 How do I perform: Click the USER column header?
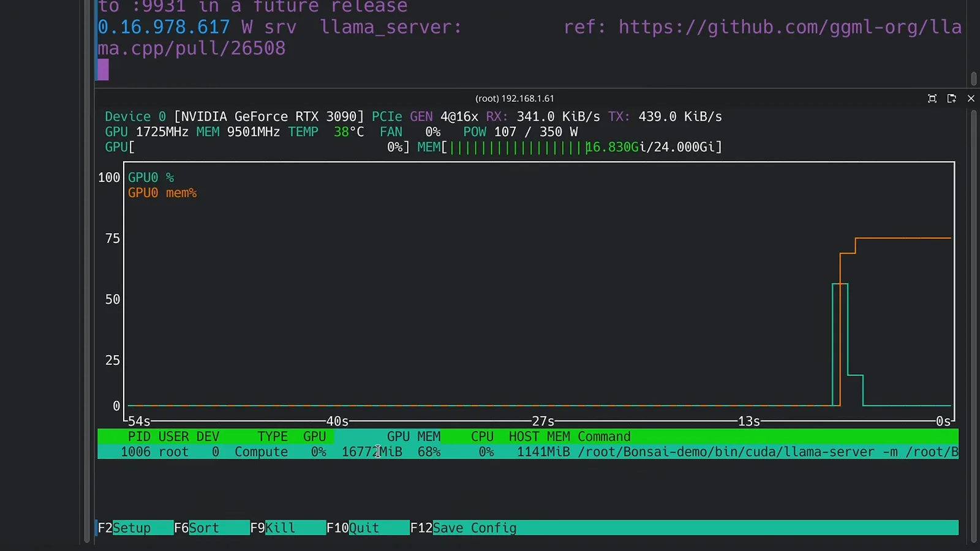(173, 437)
